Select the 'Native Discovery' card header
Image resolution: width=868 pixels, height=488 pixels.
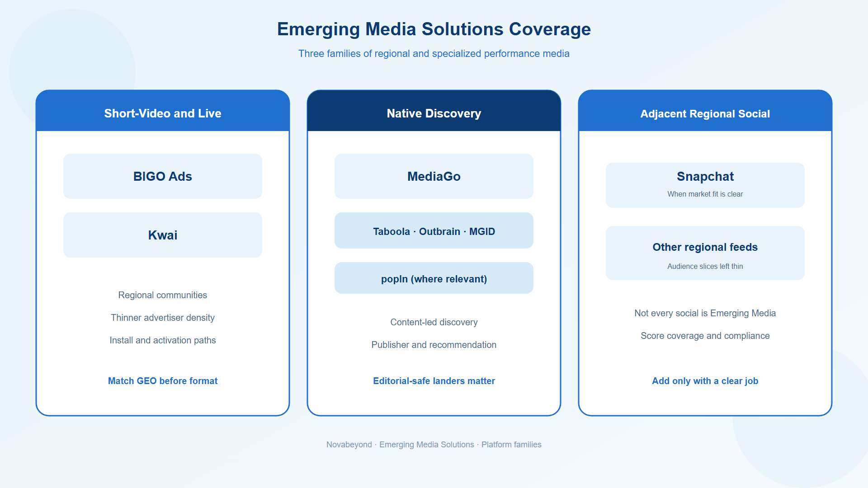click(434, 111)
